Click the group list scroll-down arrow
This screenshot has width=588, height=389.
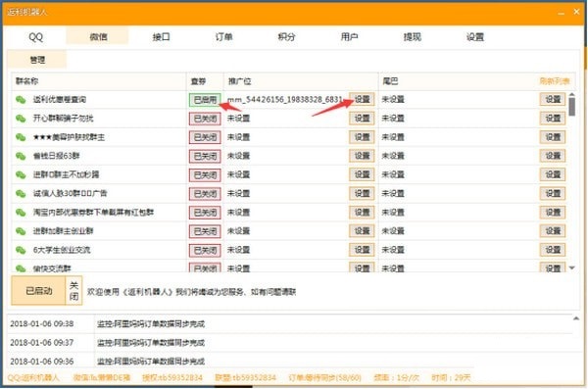coord(572,267)
